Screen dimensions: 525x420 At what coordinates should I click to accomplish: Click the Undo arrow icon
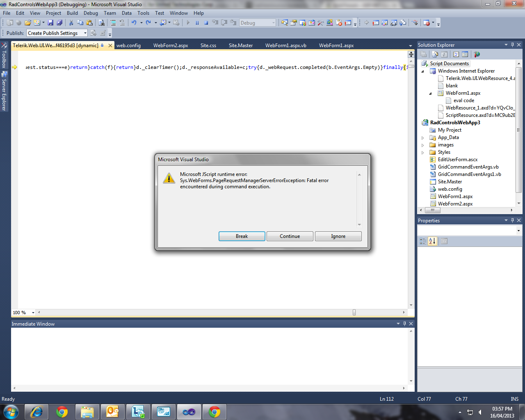(134, 23)
